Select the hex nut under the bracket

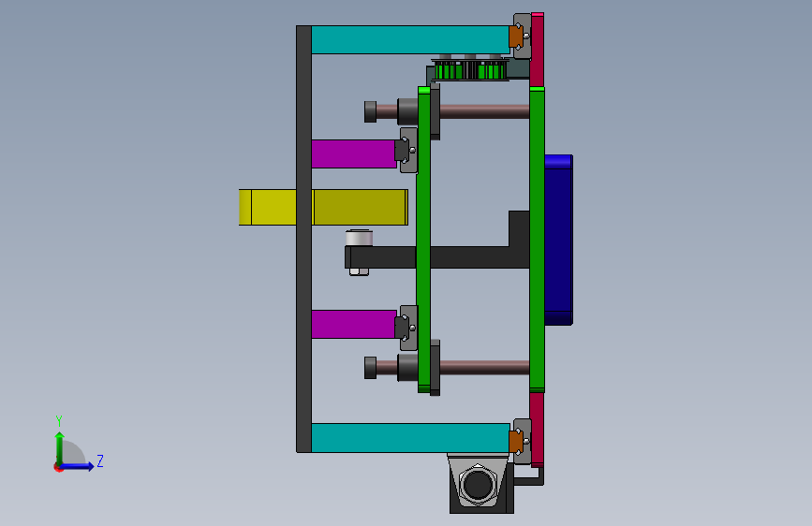click(x=359, y=271)
